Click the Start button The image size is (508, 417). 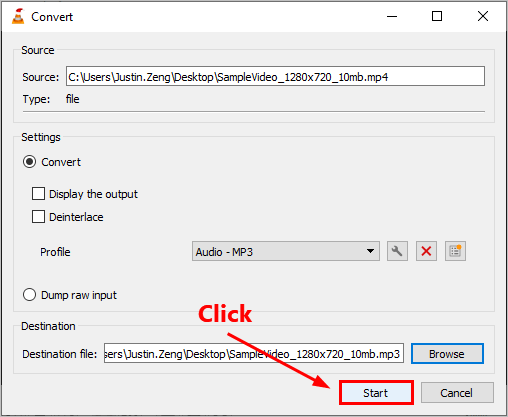tap(376, 393)
